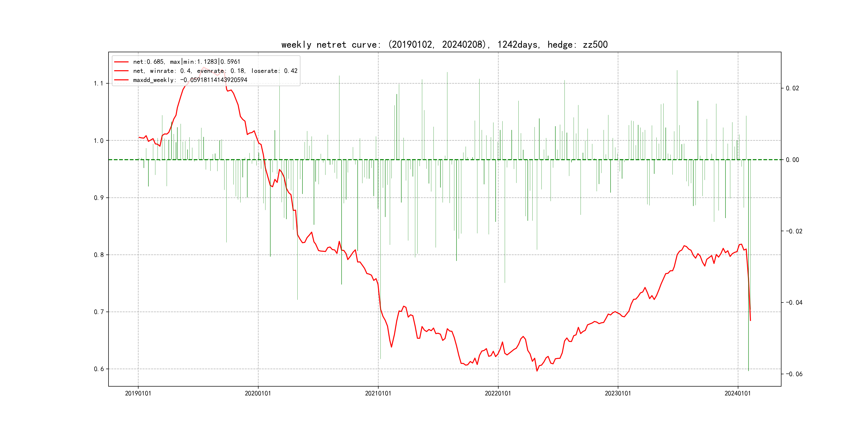
Task: Click red line swatch beside maxdd_weekly legend
Action: click(x=121, y=80)
